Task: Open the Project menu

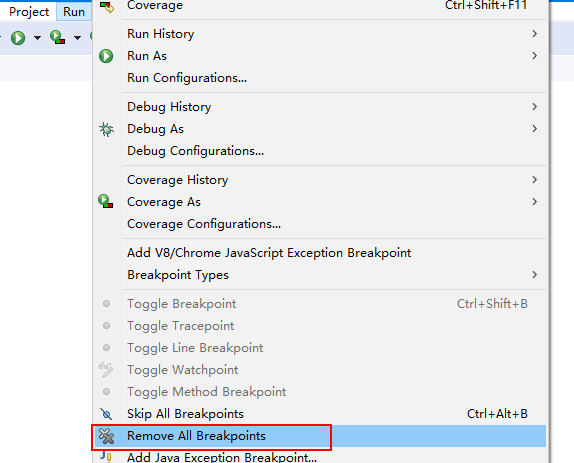Action: coord(29,12)
